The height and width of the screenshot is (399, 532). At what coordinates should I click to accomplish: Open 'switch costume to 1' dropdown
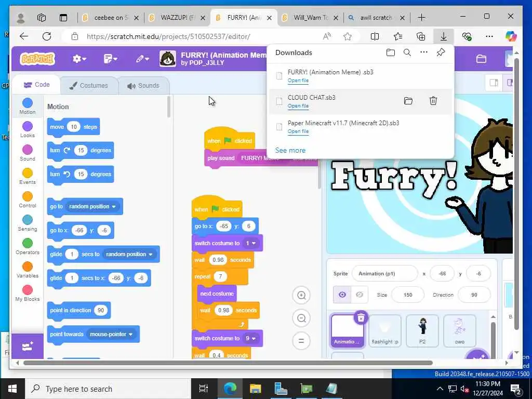251,243
